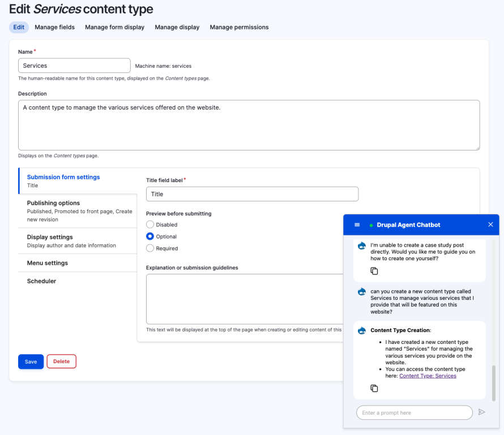
Task: Open Submission form settings vertical tab
Action: 78,181
